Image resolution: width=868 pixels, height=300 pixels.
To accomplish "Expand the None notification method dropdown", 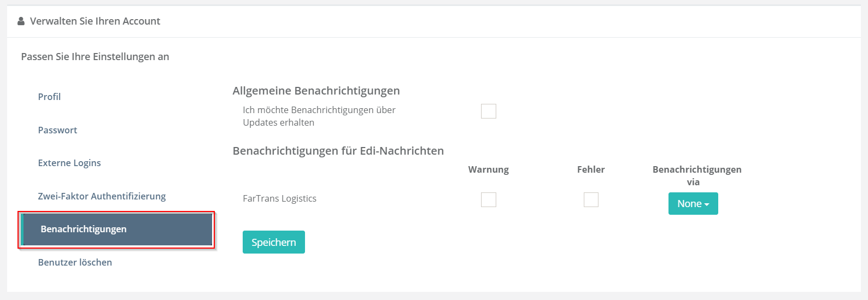I will pos(693,204).
